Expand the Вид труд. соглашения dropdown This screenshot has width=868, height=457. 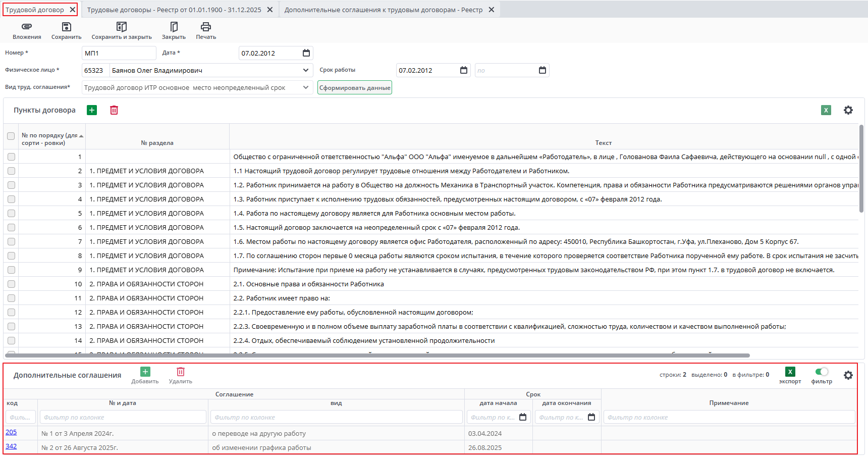306,87
